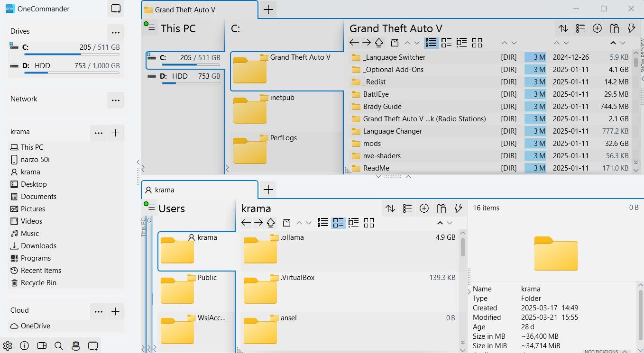This screenshot has width=644, height=353.
Task: Click the lightning bolt icon in Grand Theft Auto V pane
Action: (x=631, y=28)
